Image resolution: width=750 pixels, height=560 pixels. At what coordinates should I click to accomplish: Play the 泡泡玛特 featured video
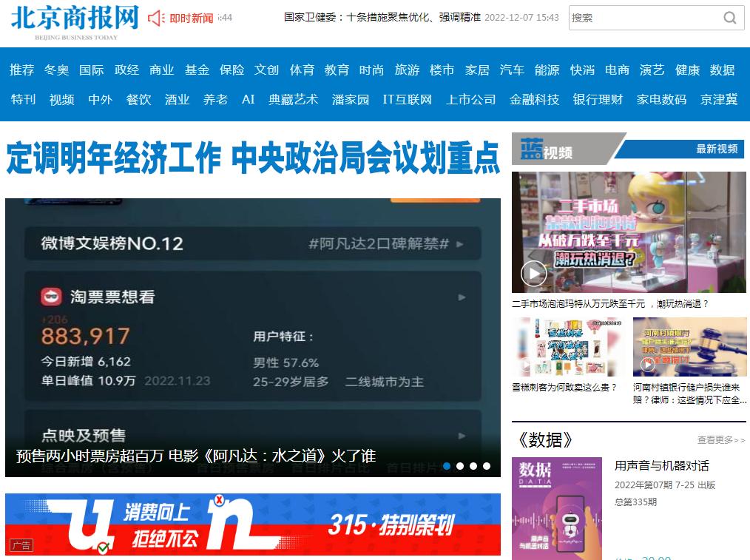(533, 274)
